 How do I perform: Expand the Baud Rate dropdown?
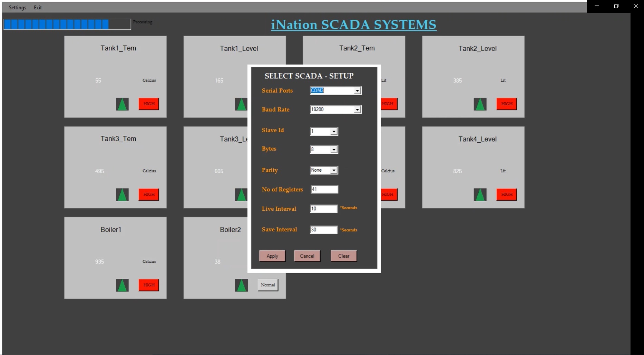[357, 110]
